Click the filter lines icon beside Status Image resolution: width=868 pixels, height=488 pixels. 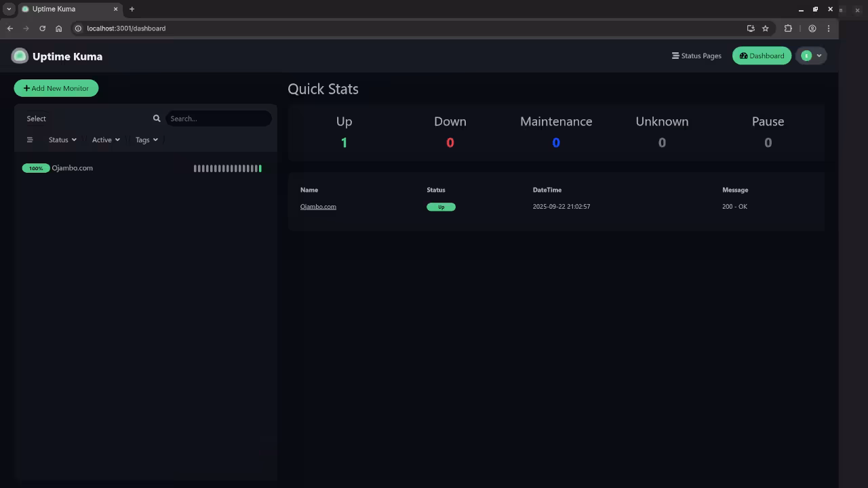(30, 140)
